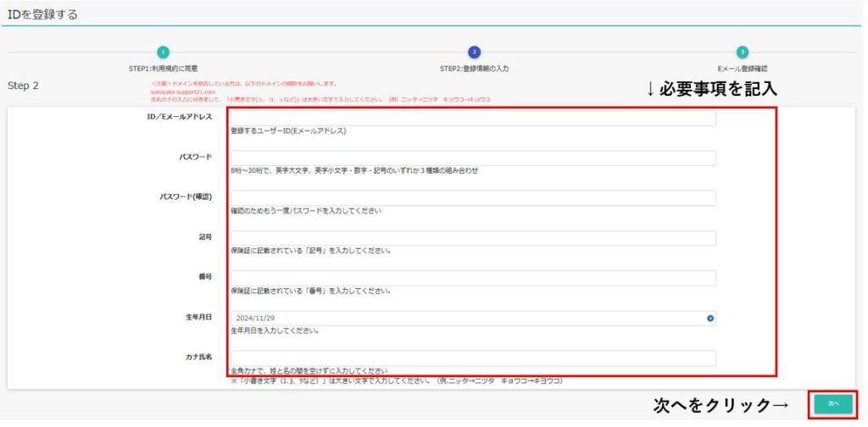Click the 記号 field label
Viewport: 868px width, 427px height.
click(205, 236)
